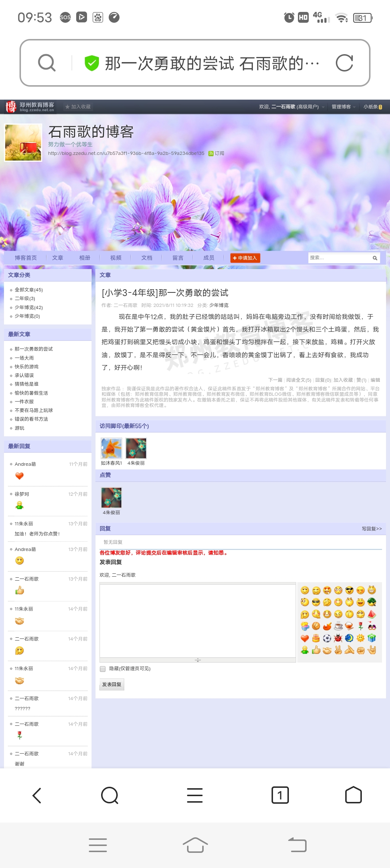Tap the address bar search magnifier icon
Viewport: 390px width, 868px height.
(47, 63)
